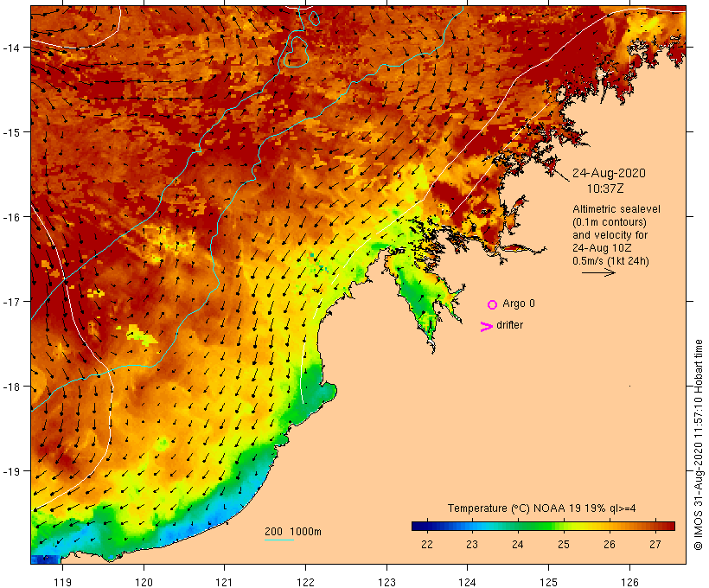709x588 pixels.
Task: Click the magenta drifter legend marker
Action: point(487,327)
